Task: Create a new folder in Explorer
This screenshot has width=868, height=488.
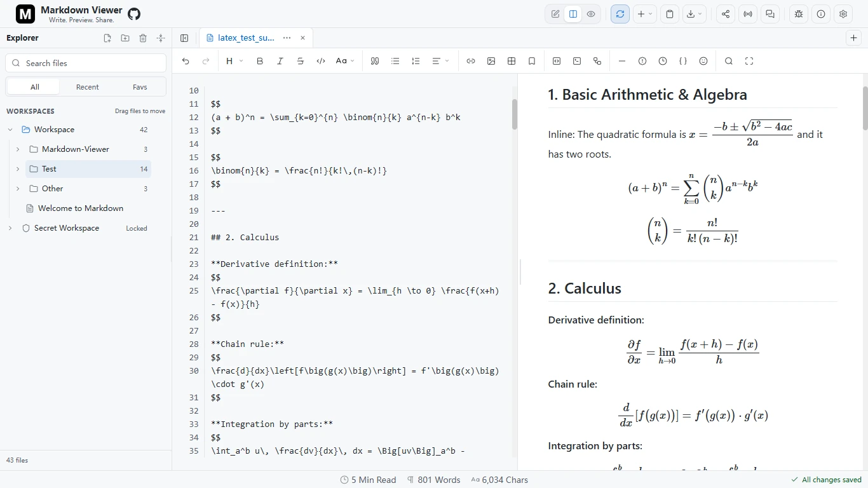Action: click(125, 38)
